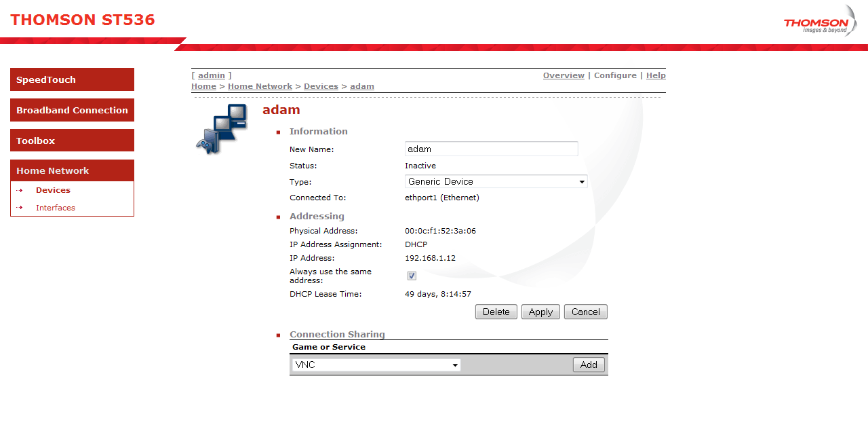Viewport: 868px width, 425px height.
Task: Select Devices in the Home Network submenu
Action: point(53,190)
